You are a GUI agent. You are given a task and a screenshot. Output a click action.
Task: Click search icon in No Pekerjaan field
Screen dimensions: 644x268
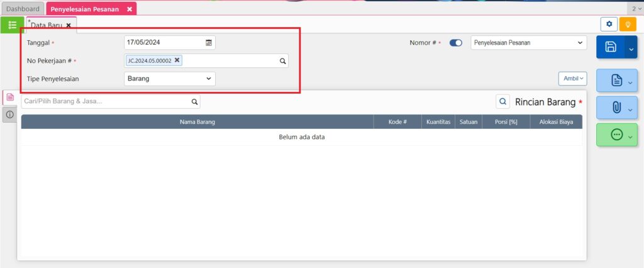tap(282, 61)
